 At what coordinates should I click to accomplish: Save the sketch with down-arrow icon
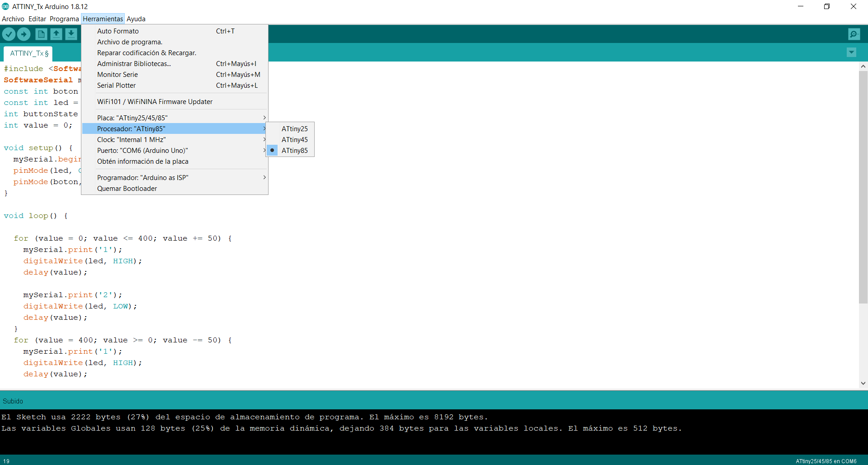tap(71, 34)
